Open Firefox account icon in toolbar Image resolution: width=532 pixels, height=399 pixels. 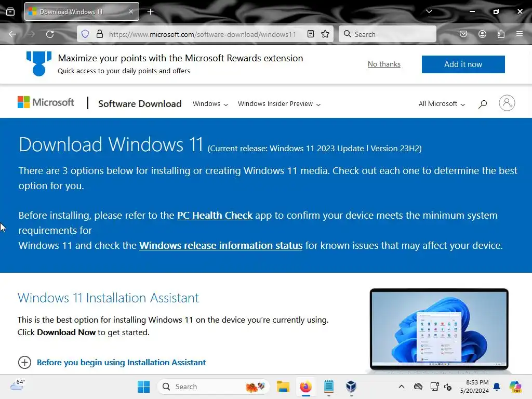482,34
